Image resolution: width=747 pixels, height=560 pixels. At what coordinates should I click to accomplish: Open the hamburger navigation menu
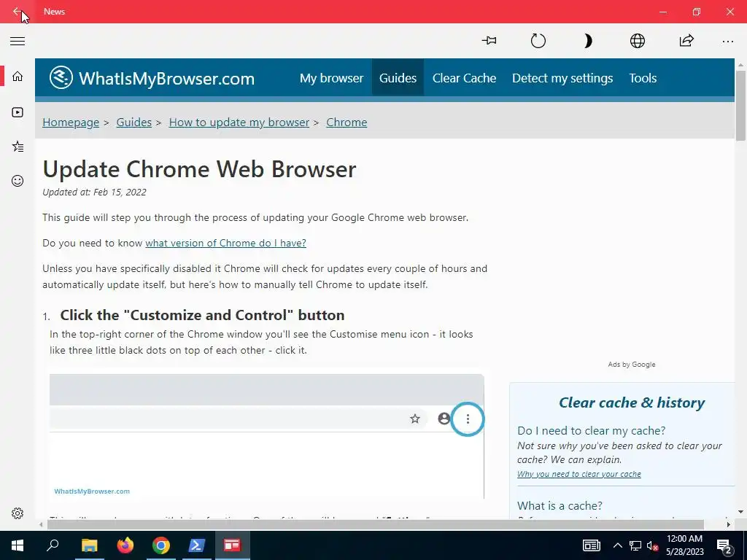point(18,41)
